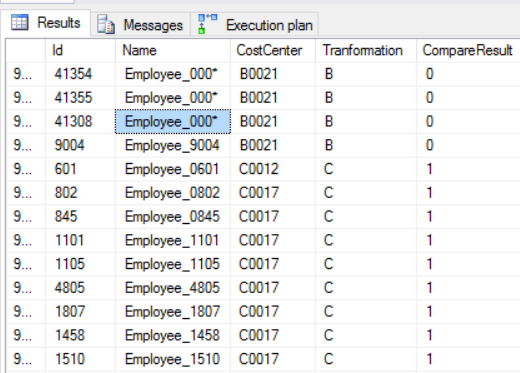Viewport: 520px width, 373px height.
Task: Select C0017 cost center in row 802
Action: (x=273, y=193)
